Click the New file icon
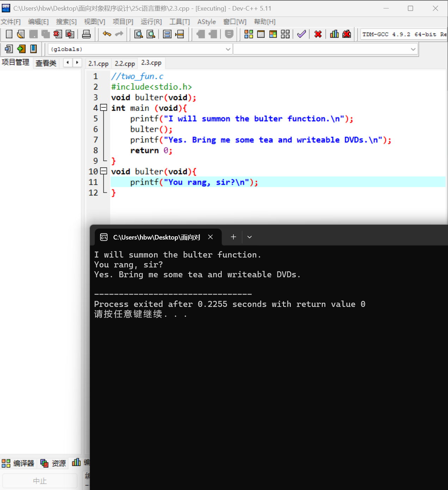Viewport: 448px width, 490px height. [x=9, y=34]
